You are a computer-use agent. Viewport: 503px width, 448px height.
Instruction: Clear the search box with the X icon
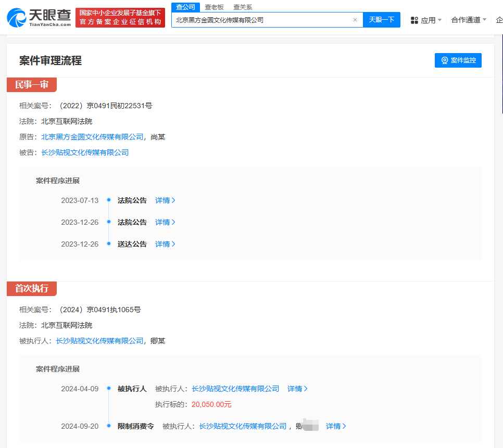coord(355,20)
